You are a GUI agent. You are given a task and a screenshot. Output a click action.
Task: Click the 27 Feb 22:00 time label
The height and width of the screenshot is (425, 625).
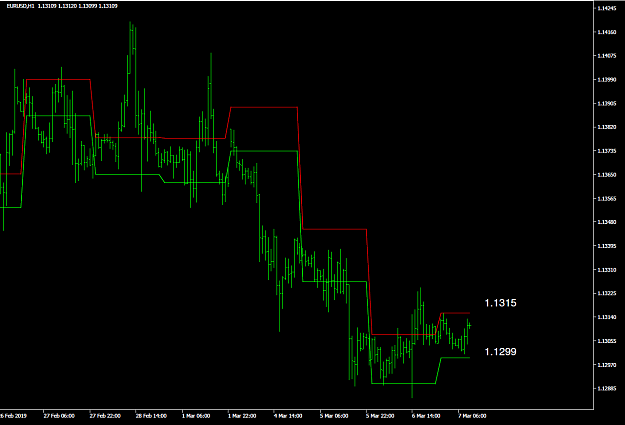(x=105, y=416)
